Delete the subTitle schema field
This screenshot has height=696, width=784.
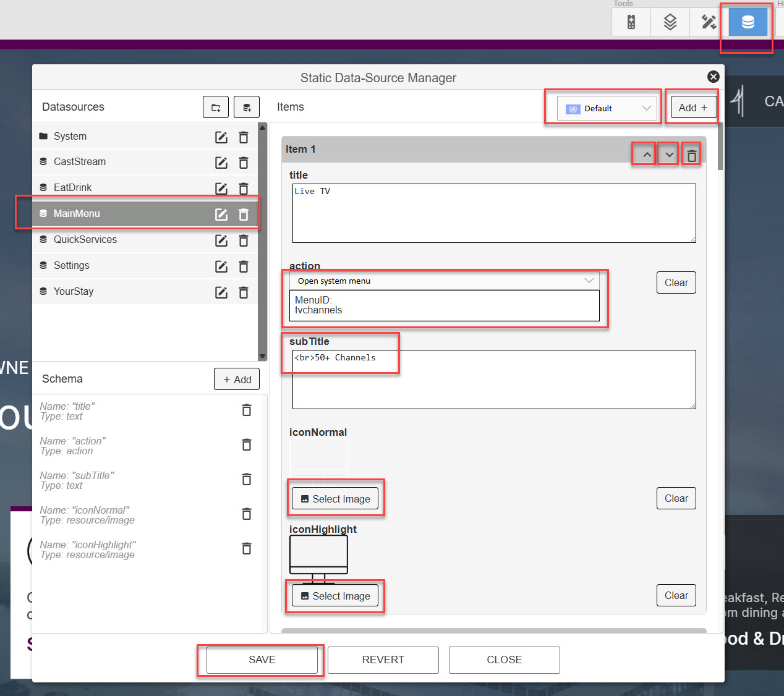coord(246,480)
